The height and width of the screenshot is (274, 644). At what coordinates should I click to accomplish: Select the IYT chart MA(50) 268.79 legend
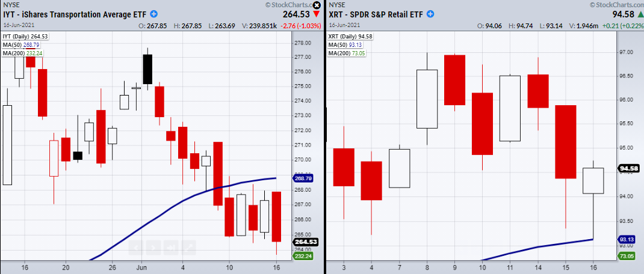pos(21,44)
